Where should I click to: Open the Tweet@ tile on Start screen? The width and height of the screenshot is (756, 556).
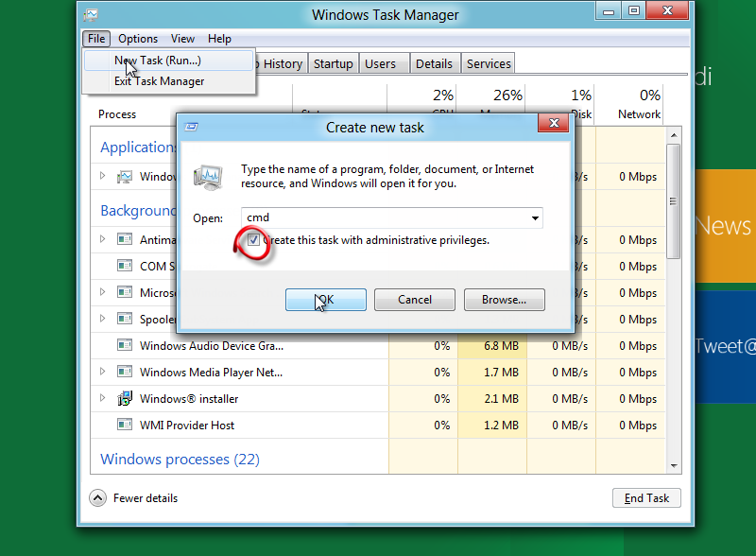pos(725,346)
